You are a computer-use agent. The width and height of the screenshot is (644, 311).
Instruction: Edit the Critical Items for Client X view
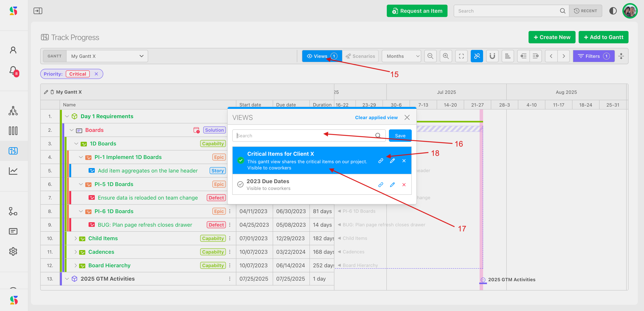pyautogui.click(x=392, y=161)
